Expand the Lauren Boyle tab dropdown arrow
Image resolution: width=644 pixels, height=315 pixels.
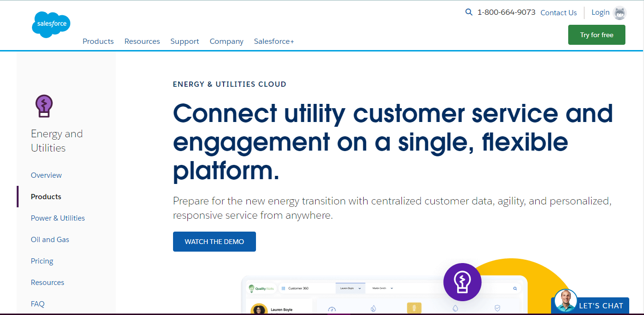tap(359, 288)
